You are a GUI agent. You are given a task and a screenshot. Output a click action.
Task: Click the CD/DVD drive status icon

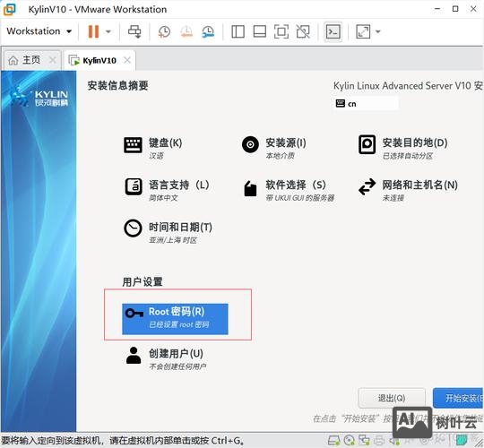click(x=350, y=440)
